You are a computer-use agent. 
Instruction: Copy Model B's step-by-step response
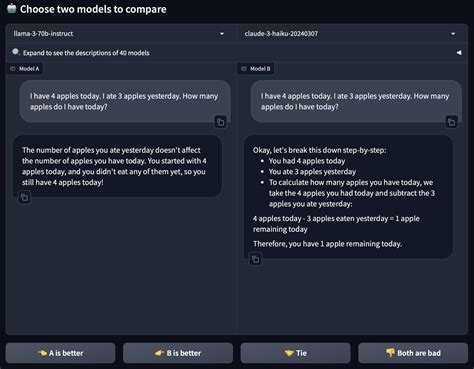click(255, 259)
